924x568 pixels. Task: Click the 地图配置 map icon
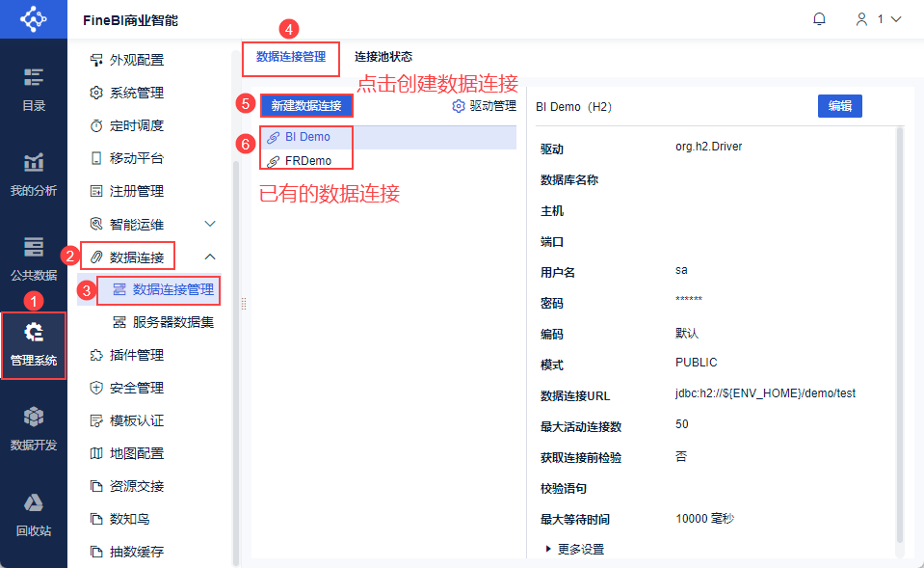point(96,453)
